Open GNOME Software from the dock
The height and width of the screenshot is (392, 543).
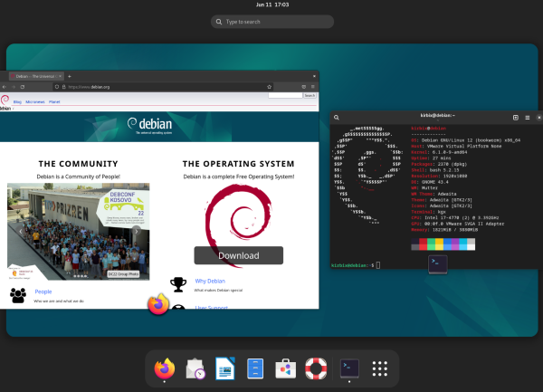tap(285, 368)
